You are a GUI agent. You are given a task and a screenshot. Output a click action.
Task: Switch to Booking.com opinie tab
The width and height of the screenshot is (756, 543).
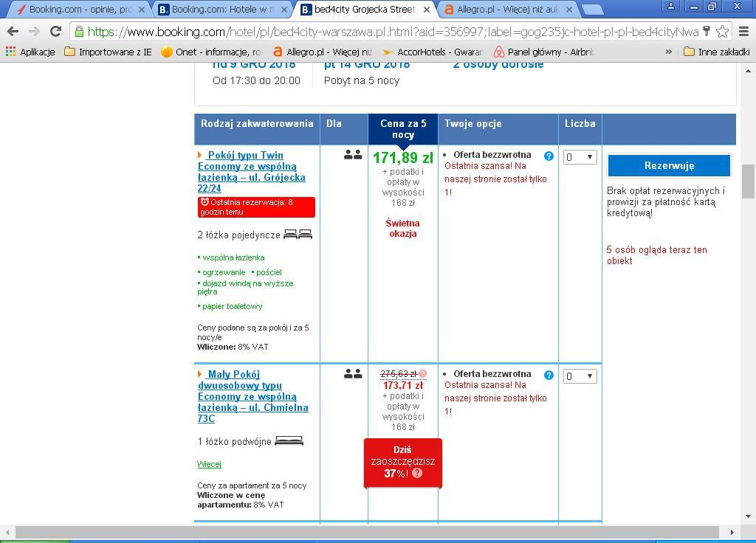pos(80,9)
